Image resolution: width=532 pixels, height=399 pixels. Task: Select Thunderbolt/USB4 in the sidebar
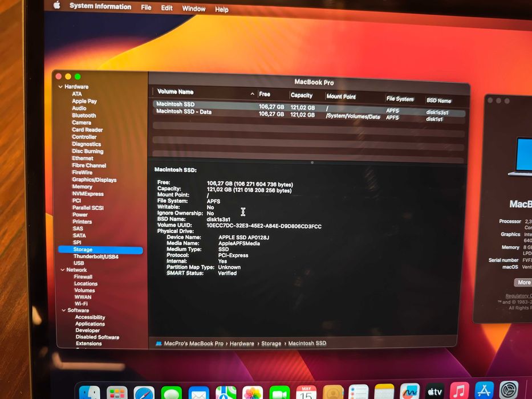96,256
